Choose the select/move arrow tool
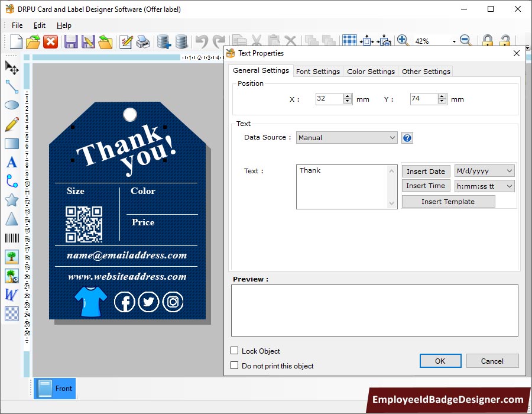Image resolution: width=532 pixels, height=414 pixels. (x=12, y=67)
